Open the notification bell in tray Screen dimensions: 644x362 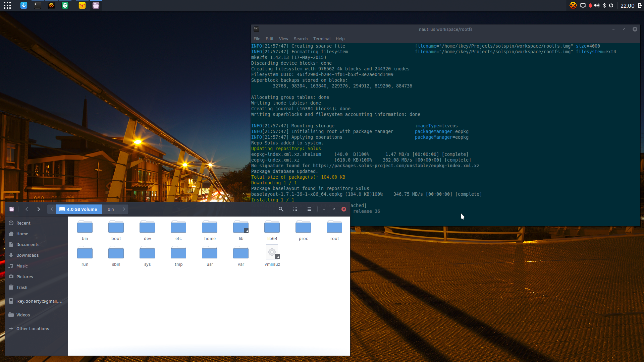coord(590,5)
